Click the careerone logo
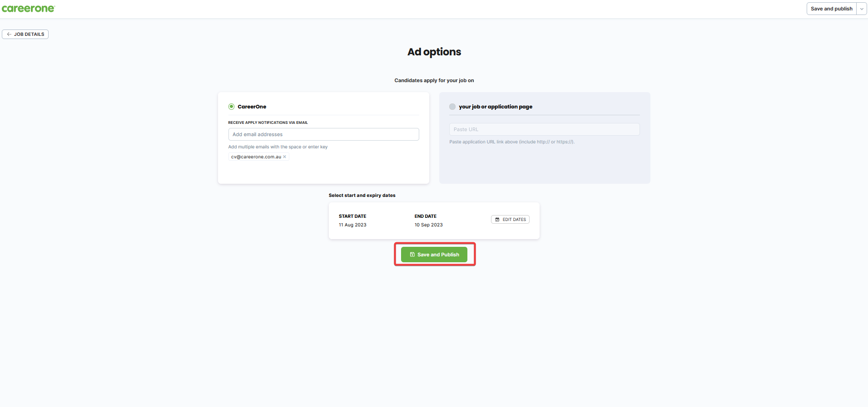Screen dimensions: 868x407 28,9
